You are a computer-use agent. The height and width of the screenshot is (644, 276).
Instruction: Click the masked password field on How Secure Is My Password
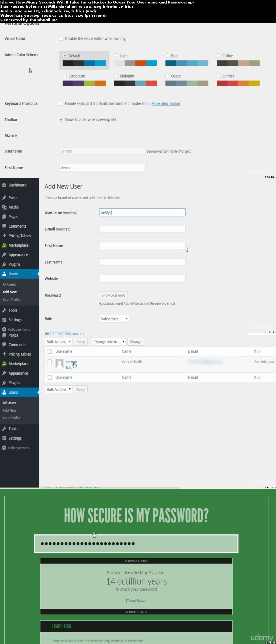tap(136, 544)
